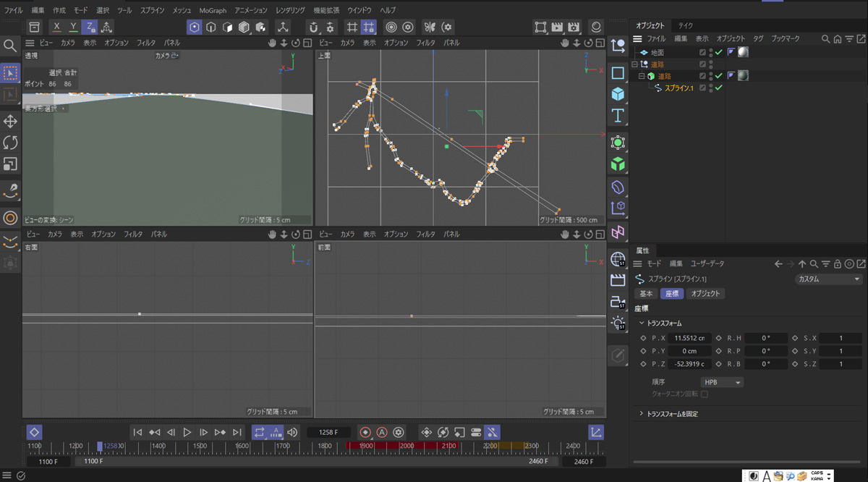
Task: Open the カスタム mode dropdown in attributes
Action: click(828, 279)
